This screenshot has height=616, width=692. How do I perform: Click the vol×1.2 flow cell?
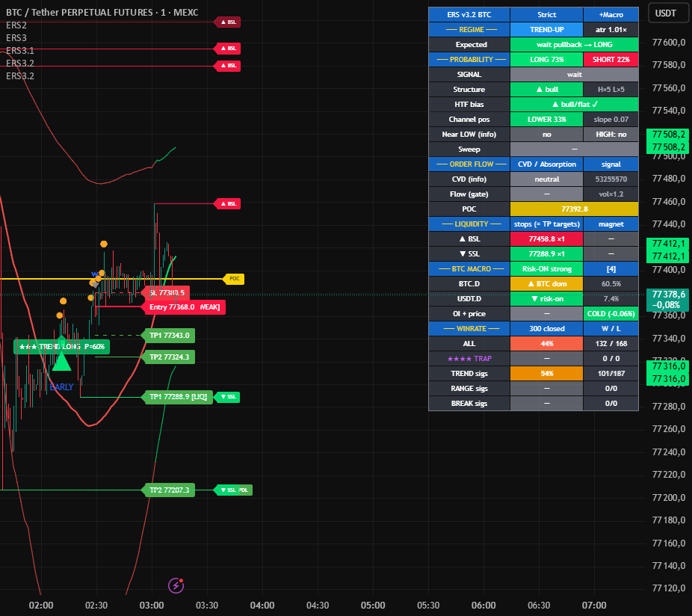tap(611, 194)
